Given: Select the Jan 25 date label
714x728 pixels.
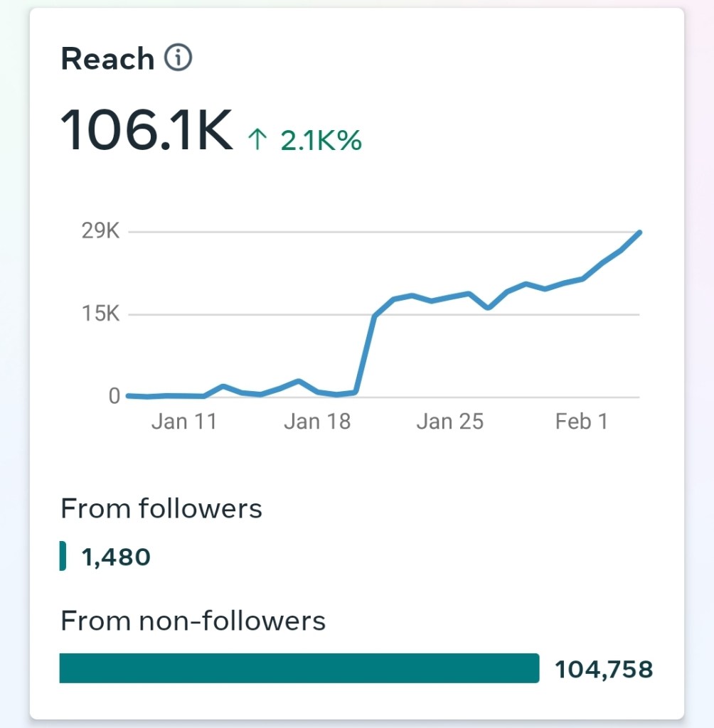Looking at the screenshot, I should (449, 422).
